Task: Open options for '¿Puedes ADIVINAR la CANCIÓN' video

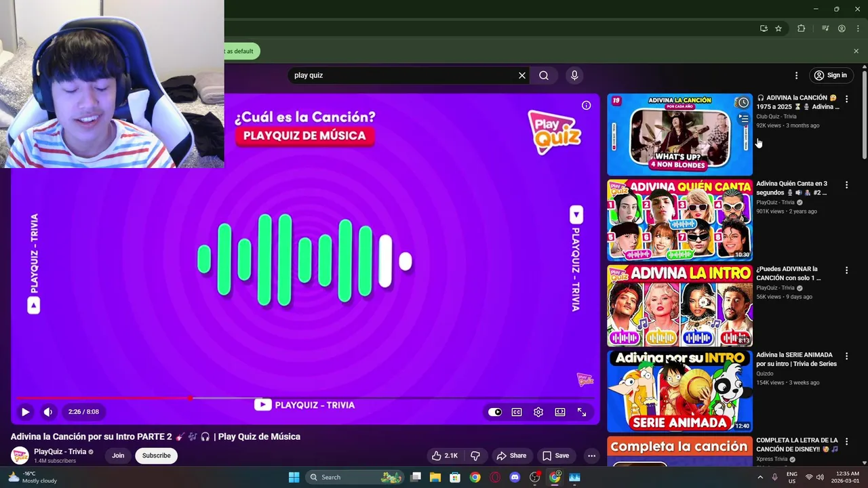Action: pos(846,270)
